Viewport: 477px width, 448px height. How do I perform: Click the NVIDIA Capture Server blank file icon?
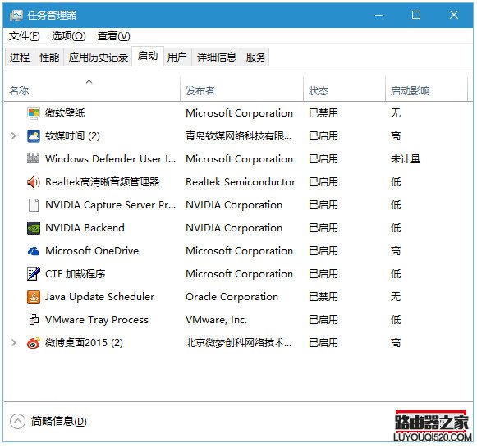coord(33,205)
